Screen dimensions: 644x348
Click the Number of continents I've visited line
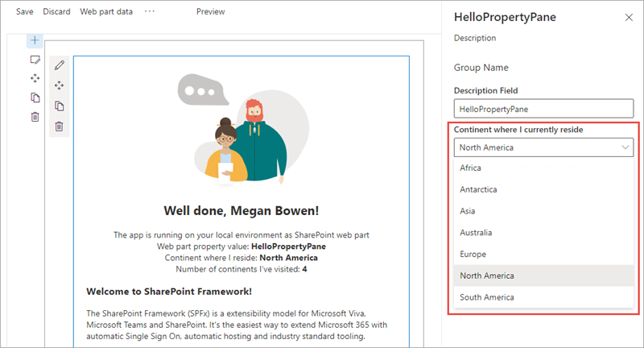[x=241, y=269]
